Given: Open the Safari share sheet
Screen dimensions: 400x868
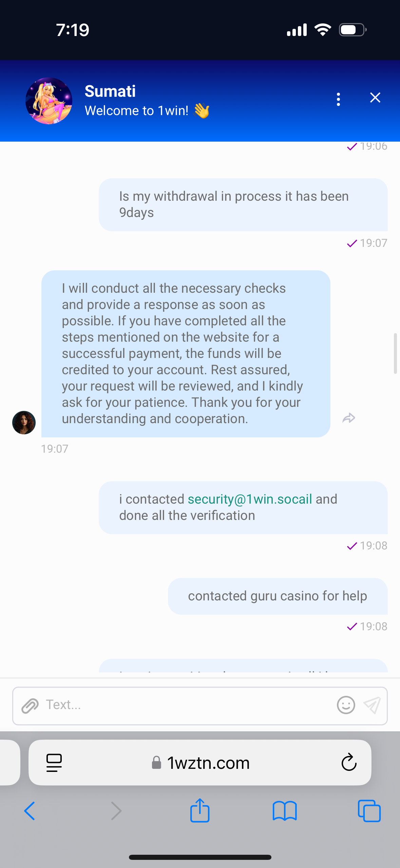Looking at the screenshot, I should pos(200,810).
